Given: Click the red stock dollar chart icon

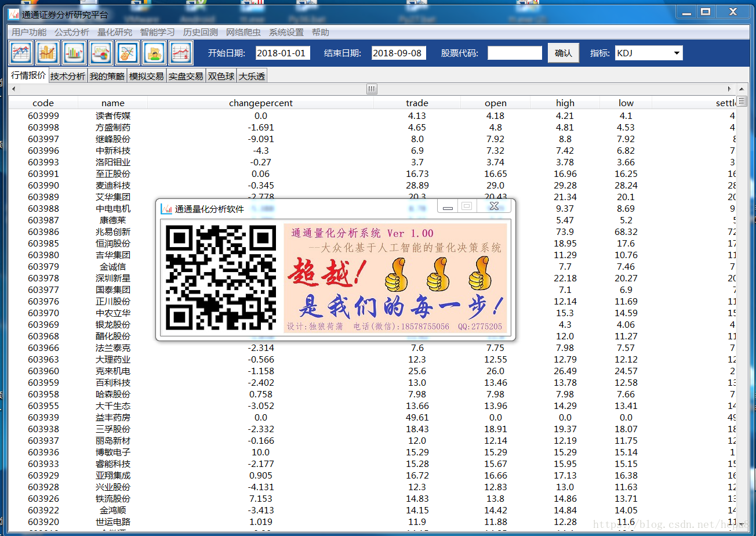Looking at the screenshot, I should tap(181, 53).
